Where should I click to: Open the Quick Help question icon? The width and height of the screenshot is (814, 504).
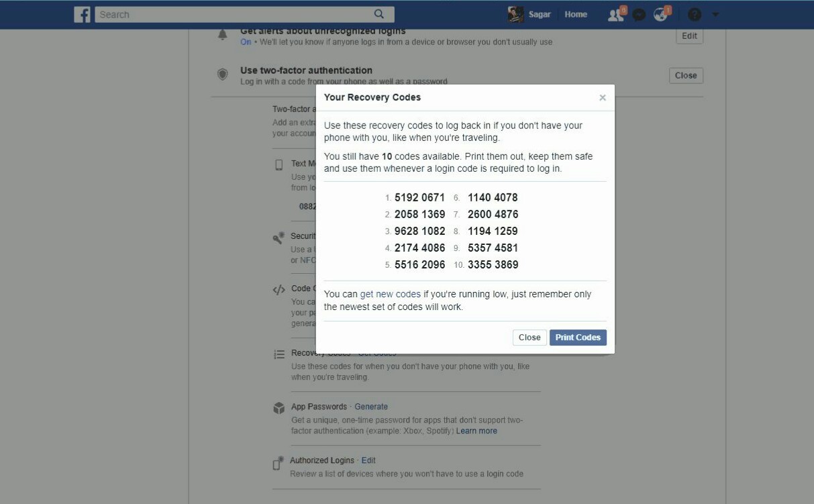[x=695, y=15]
